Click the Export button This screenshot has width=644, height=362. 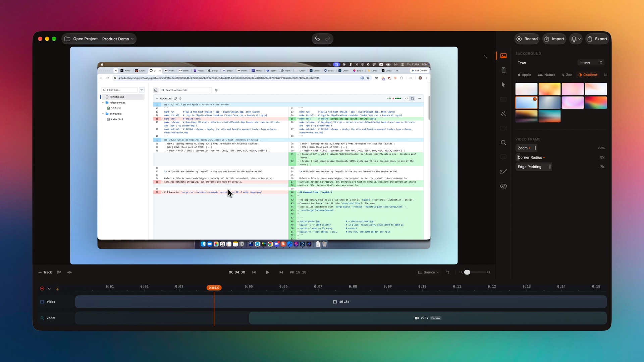tap(597, 39)
